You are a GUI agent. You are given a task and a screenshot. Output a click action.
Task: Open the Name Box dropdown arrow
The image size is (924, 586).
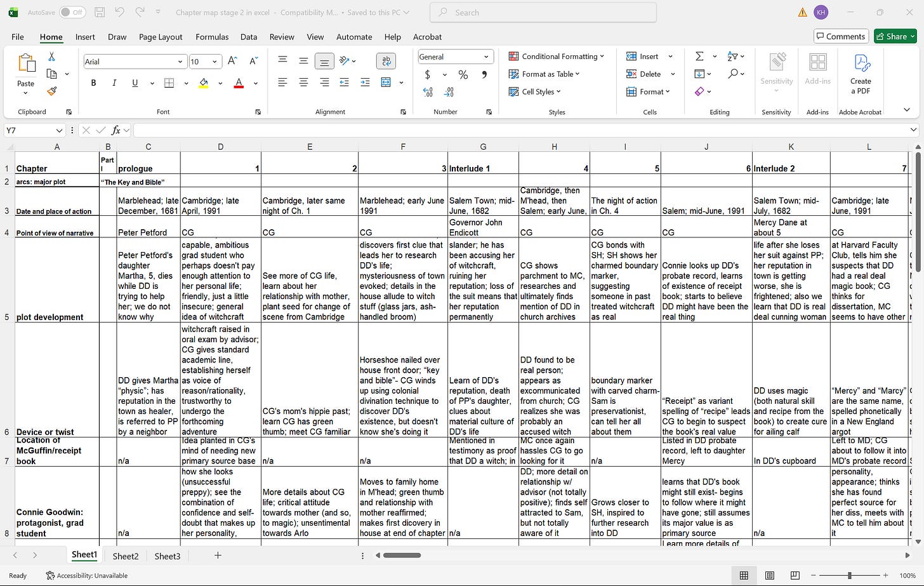pyautogui.click(x=59, y=130)
